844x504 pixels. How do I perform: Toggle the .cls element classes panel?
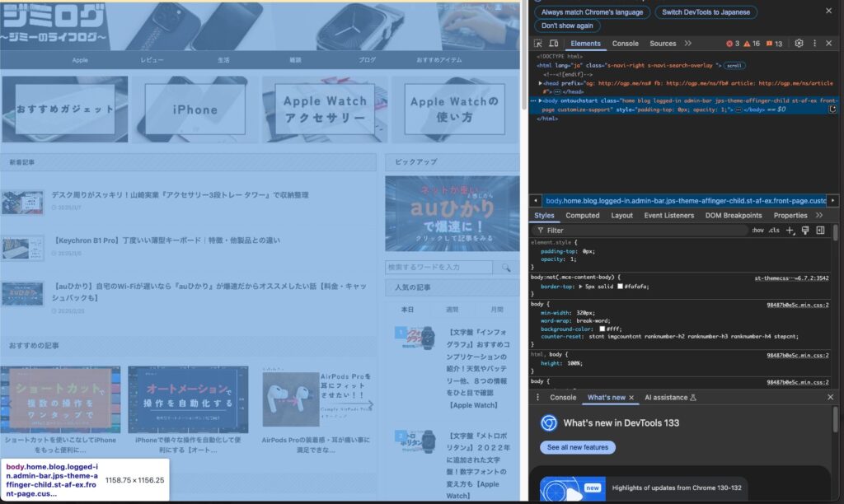pos(774,231)
